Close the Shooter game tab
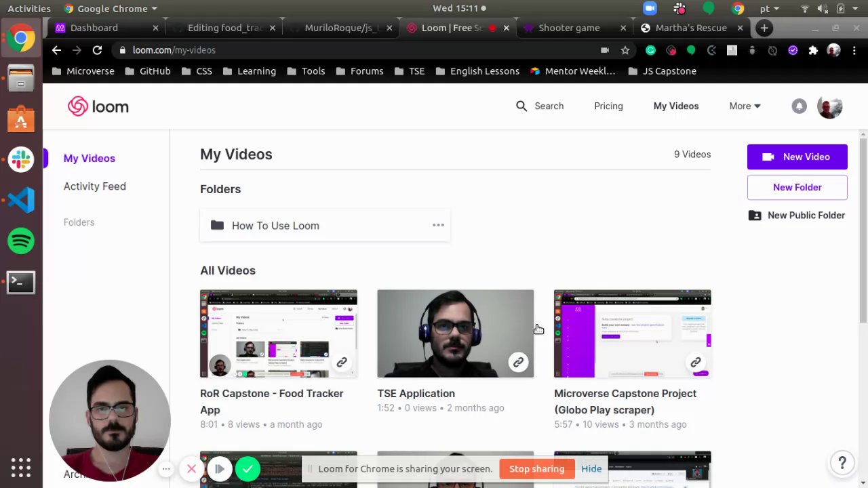Image resolution: width=868 pixels, height=488 pixels. click(x=623, y=28)
